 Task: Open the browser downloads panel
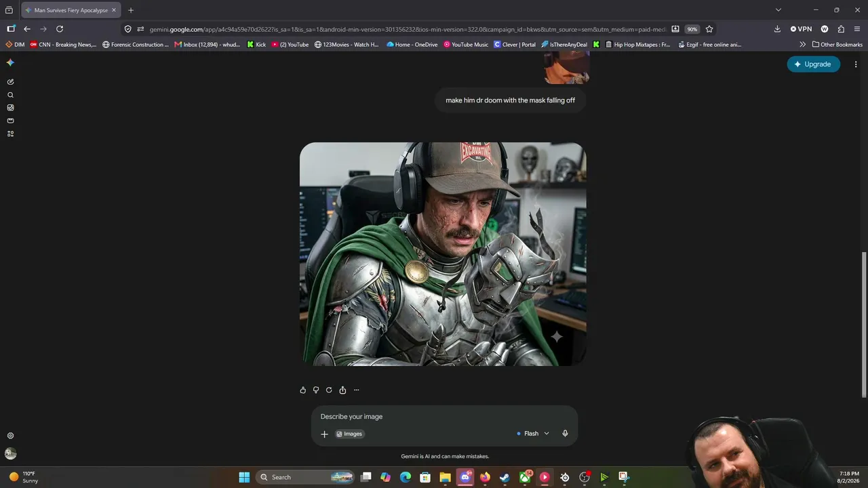click(x=777, y=29)
